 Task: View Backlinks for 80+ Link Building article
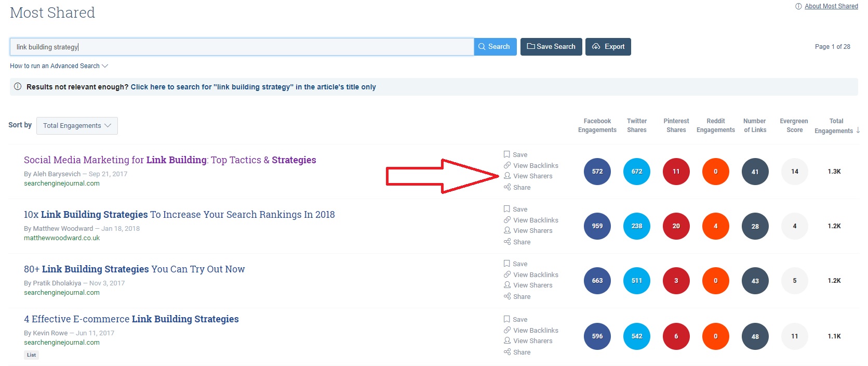coord(531,274)
